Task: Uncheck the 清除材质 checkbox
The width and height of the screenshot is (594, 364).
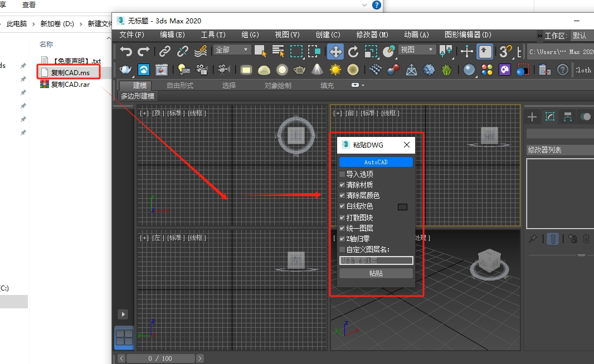Action: click(342, 185)
